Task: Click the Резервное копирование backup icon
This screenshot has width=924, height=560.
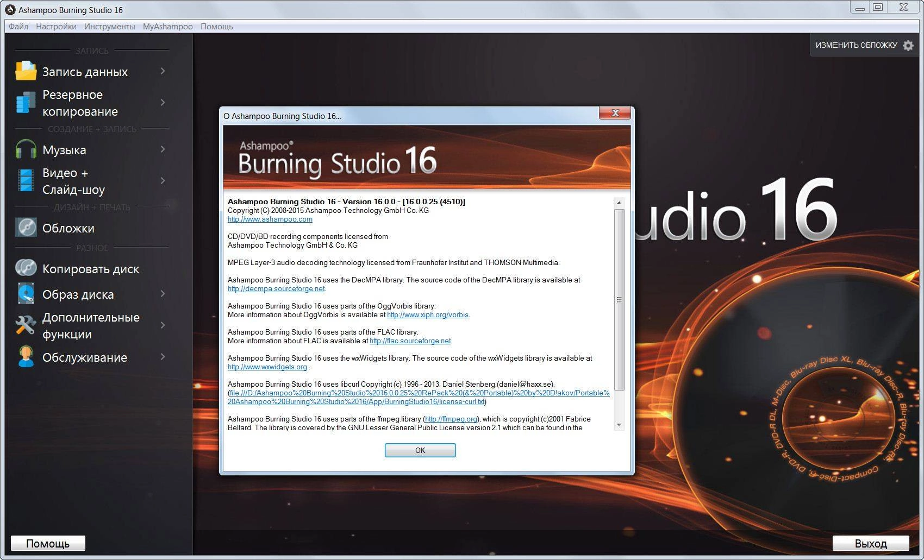Action: 26,102
